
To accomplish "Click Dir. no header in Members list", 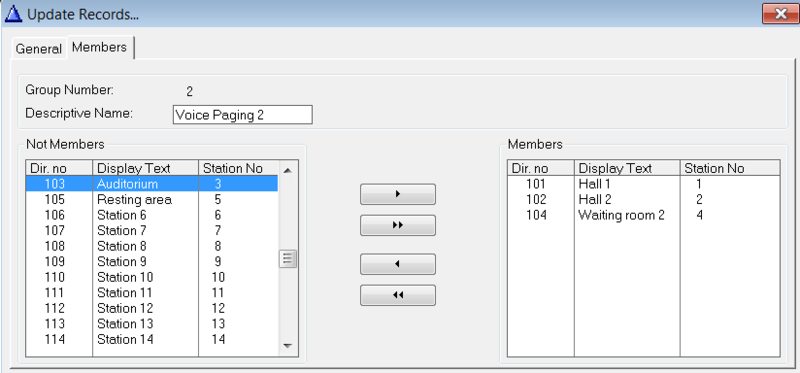I will [x=541, y=168].
